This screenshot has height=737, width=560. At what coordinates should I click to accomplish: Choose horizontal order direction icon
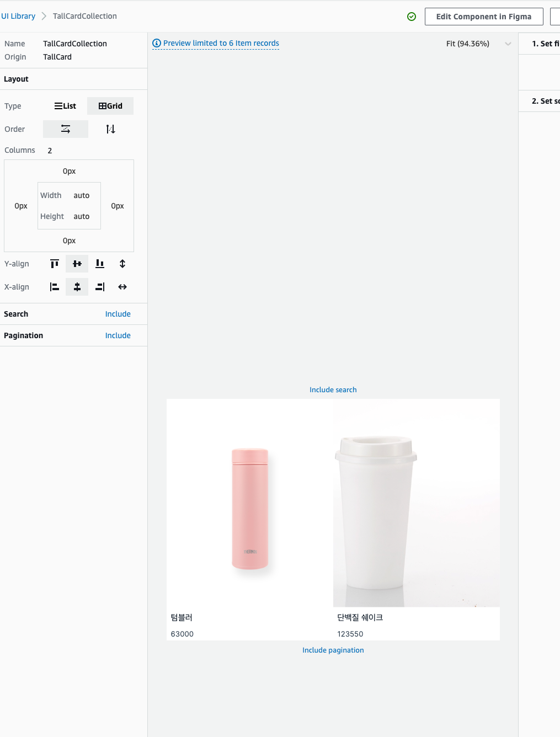click(66, 129)
